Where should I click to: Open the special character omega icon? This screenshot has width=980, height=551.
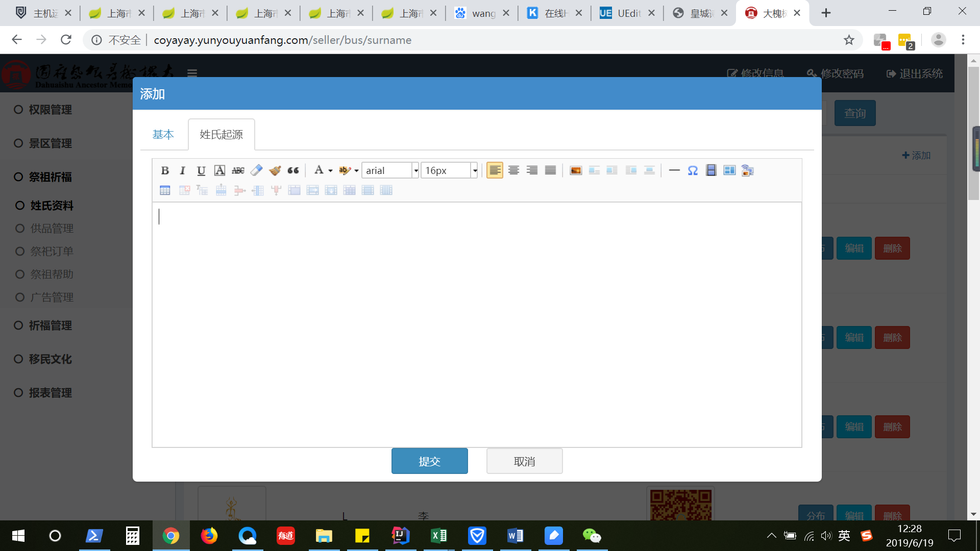693,170
